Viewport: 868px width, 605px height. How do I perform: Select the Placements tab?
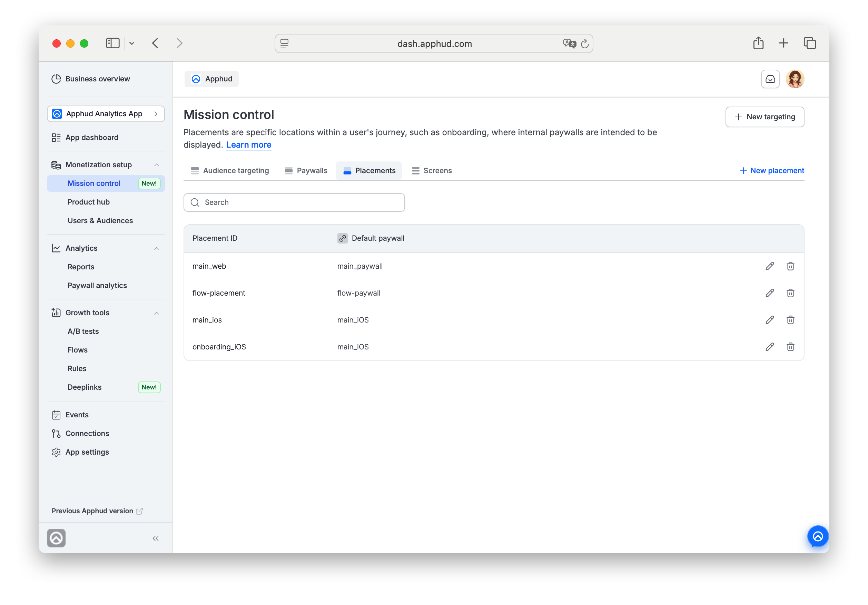[369, 170]
